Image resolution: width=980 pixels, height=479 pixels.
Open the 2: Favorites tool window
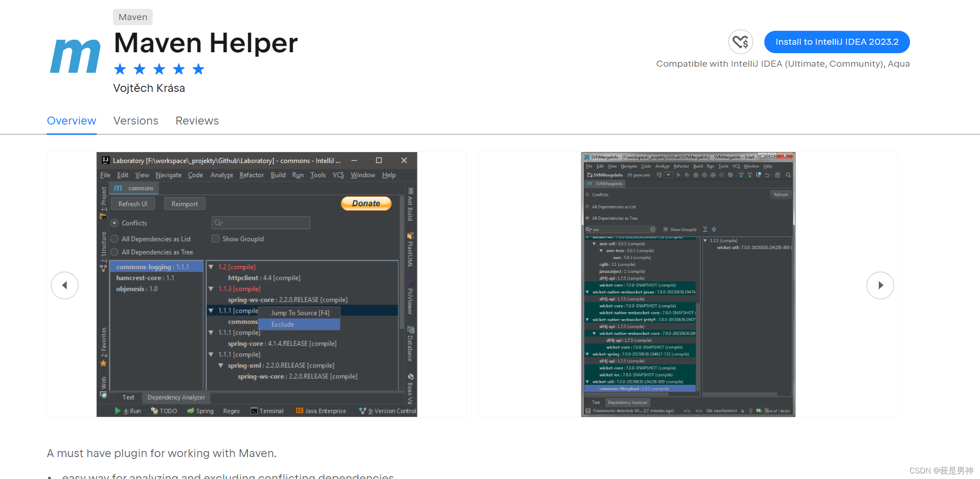(x=104, y=347)
